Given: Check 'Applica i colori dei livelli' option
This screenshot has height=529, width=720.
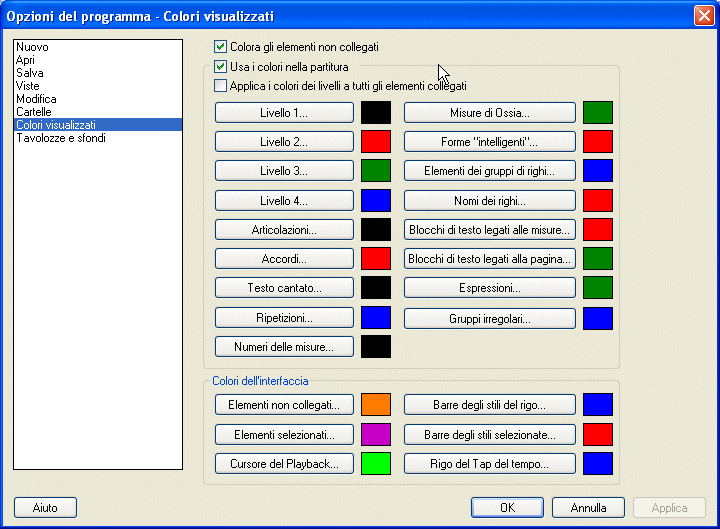Looking at the screenshot, I should 221,86.
